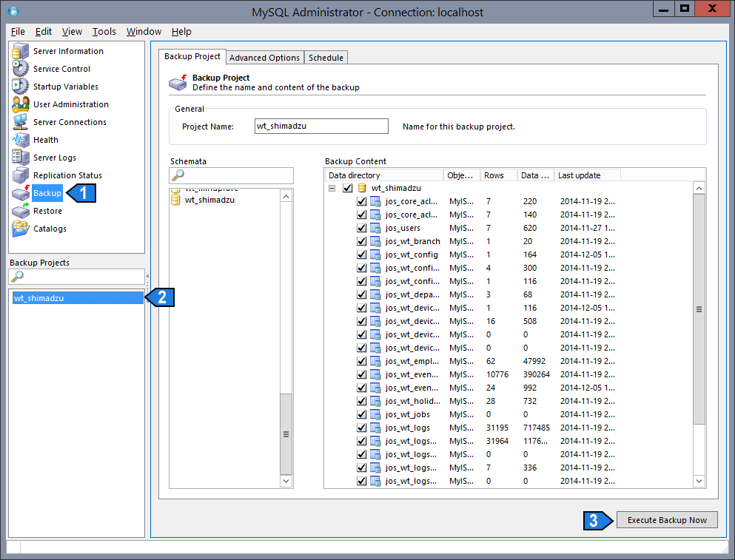Screen dimensions: 735x560
Task: Click the wt_shimadzu database icon in Schemata
Action: [175, 200]
